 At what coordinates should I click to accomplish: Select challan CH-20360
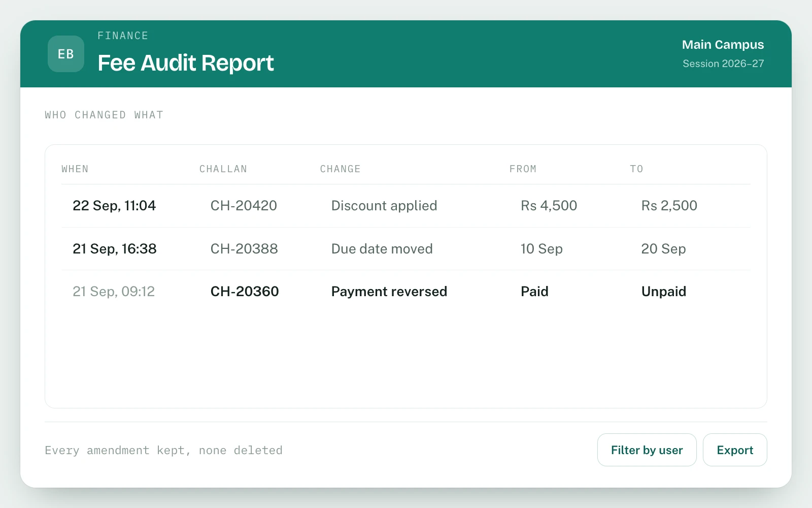pos(245,292)
